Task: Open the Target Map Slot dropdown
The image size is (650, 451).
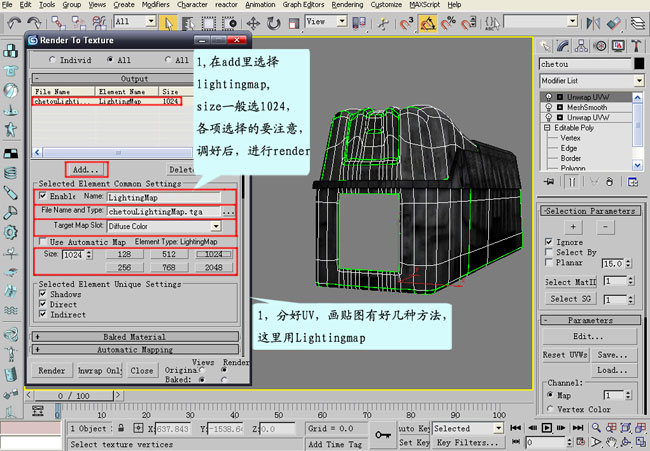Action: point(216,226)
